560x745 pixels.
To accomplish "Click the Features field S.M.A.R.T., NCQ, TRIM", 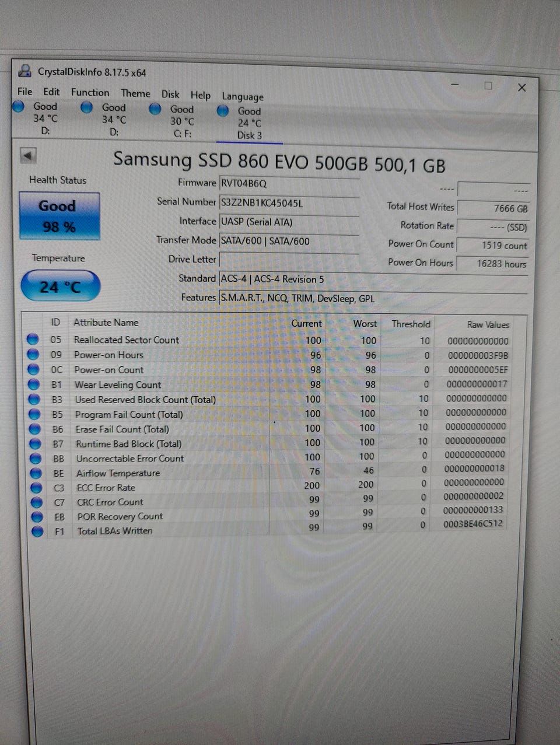I will pyautogui.click(x=373, y=299).
